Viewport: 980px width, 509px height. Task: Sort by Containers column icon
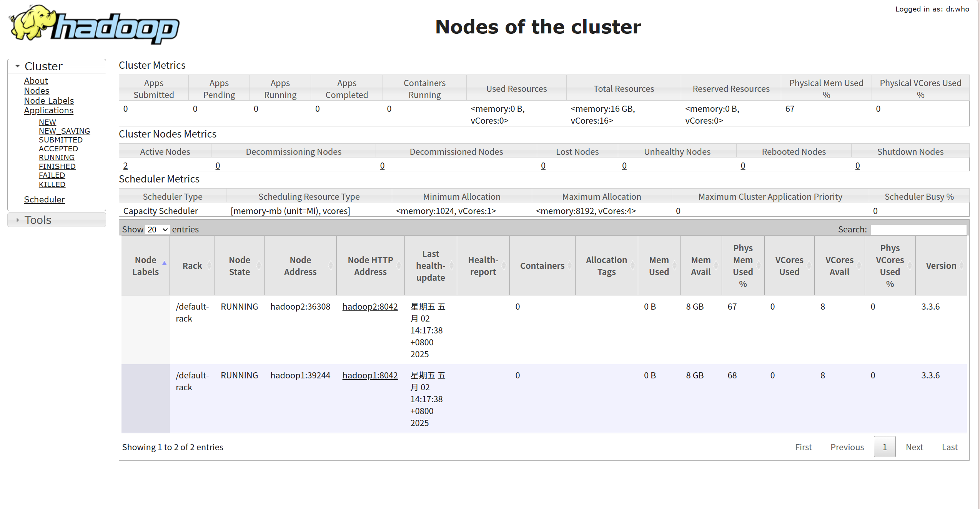(x=570, y=265)
